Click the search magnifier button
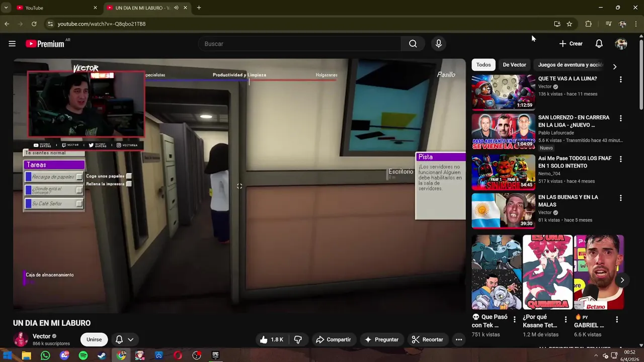 (x=413, y=44)
